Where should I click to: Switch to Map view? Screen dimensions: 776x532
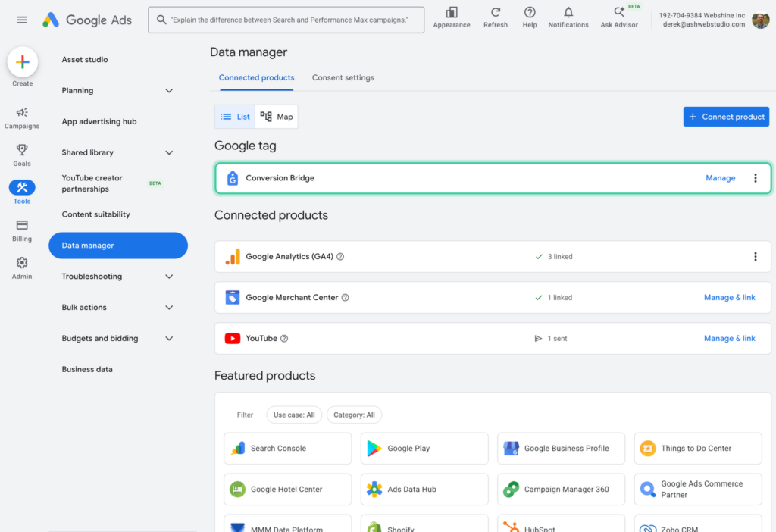[277, 117]
